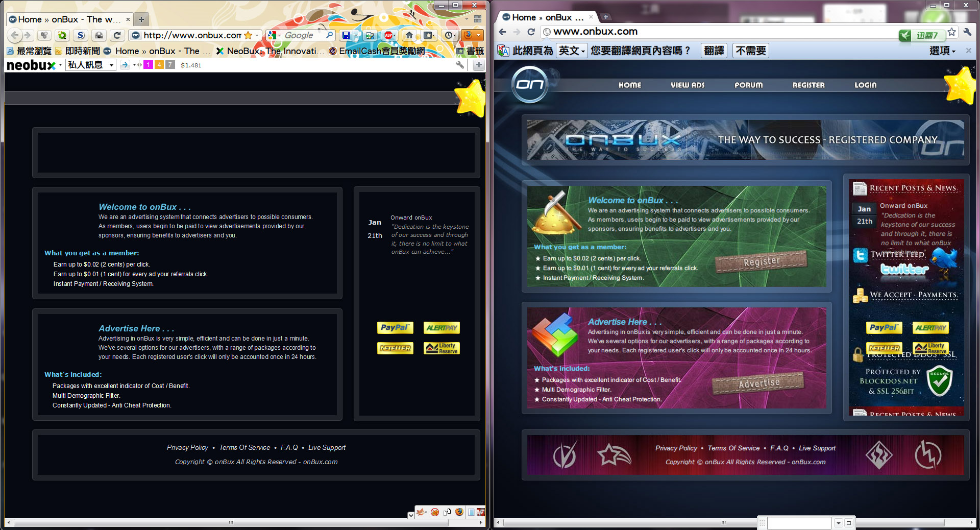Open the 私人訊息 dropdown on neobux toolbar

point(91,65)
